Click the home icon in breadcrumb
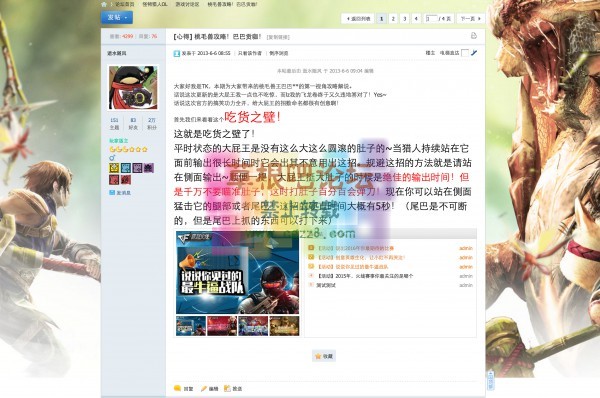This screenshot has width=600, height=398. 104,4
